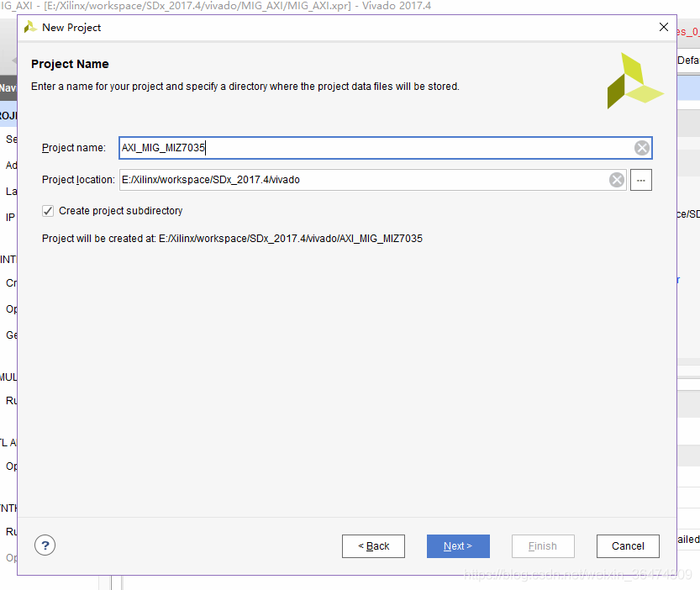Click the New Project title bar icon

pos(30,27)
